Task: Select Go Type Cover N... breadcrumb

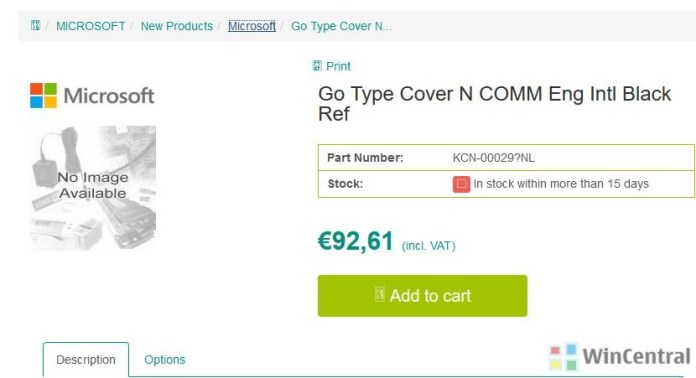Action: click(341, 26)
